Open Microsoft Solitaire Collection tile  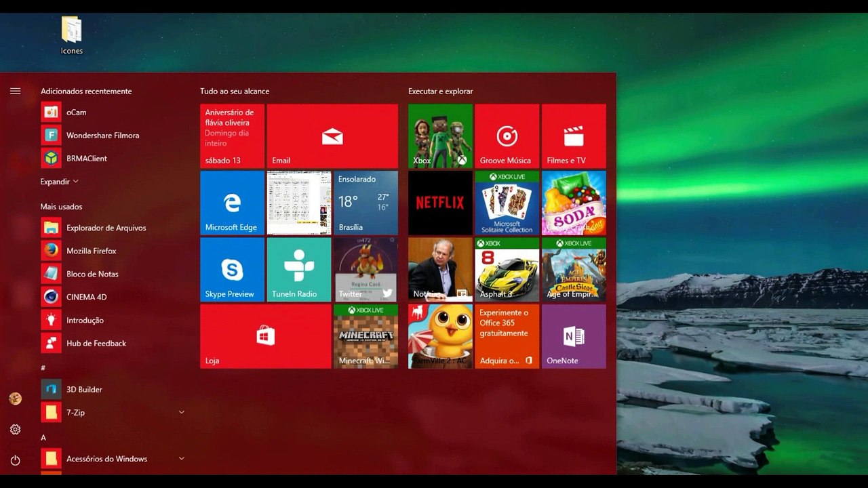point(507,203)
